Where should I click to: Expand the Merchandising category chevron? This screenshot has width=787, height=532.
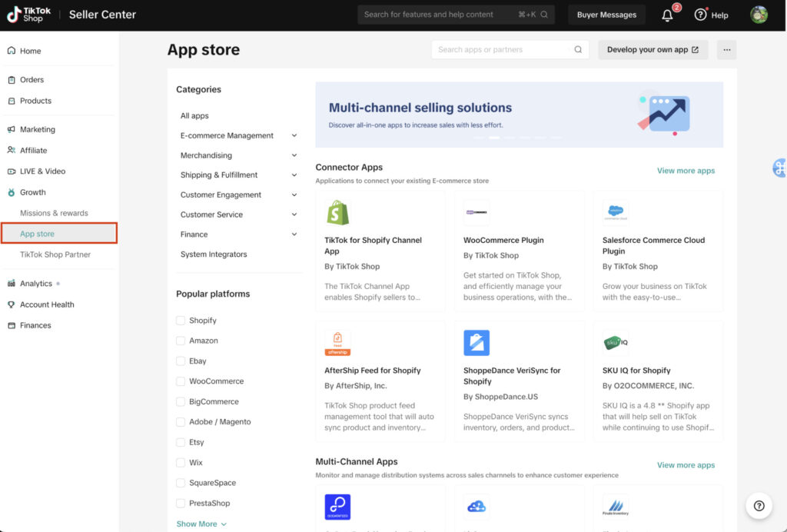point(294,155)
